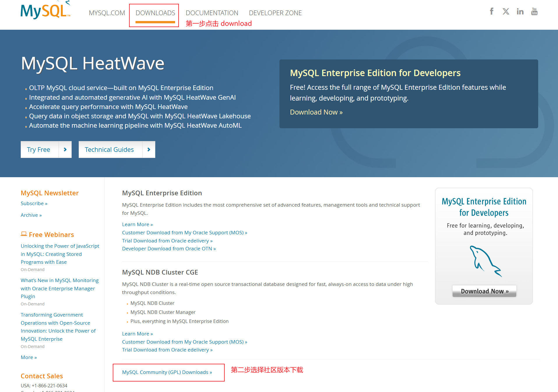Open the LinkedIn social icon
558x392 pixels.
(520, 11)
